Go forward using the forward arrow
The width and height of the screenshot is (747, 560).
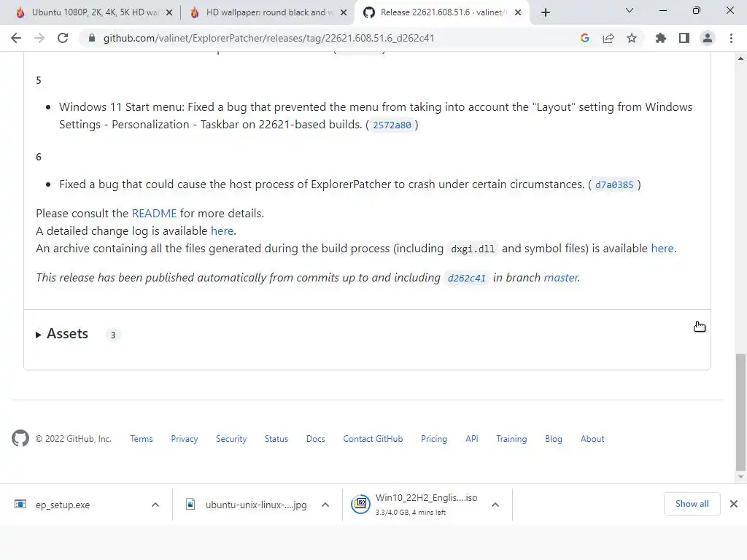tap(39, 38)
